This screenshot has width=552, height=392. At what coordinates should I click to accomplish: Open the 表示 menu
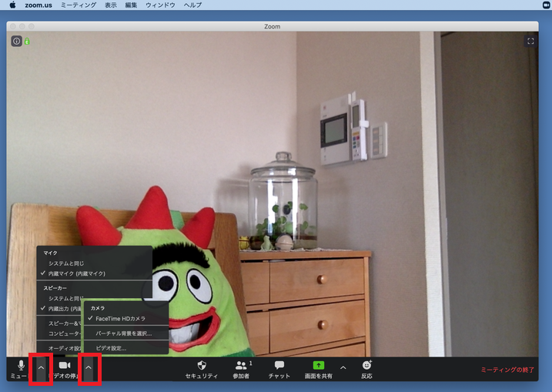[x=111, y=5]
